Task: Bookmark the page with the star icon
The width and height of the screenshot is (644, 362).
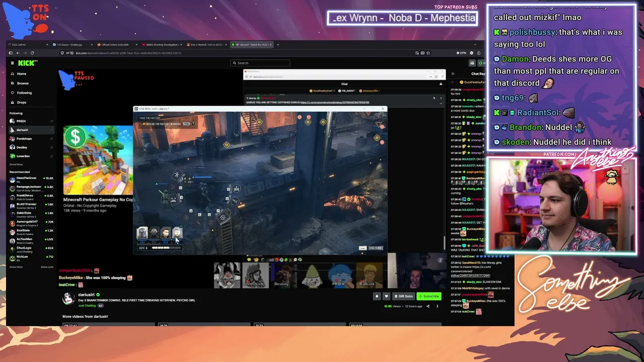Action: 429,53
